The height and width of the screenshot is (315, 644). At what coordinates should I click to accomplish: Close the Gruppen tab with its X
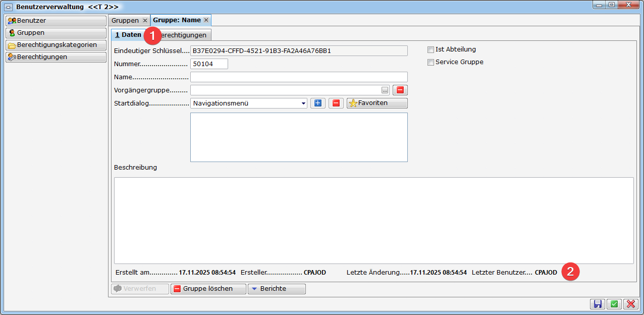[x=145, y=20]
